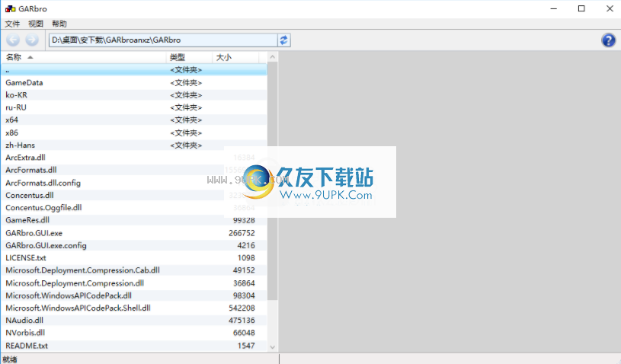This screenshot has height=364, width=621.
Task: Select Concentus.Oggfile.dll file
Action: click(x=134, y=207)
